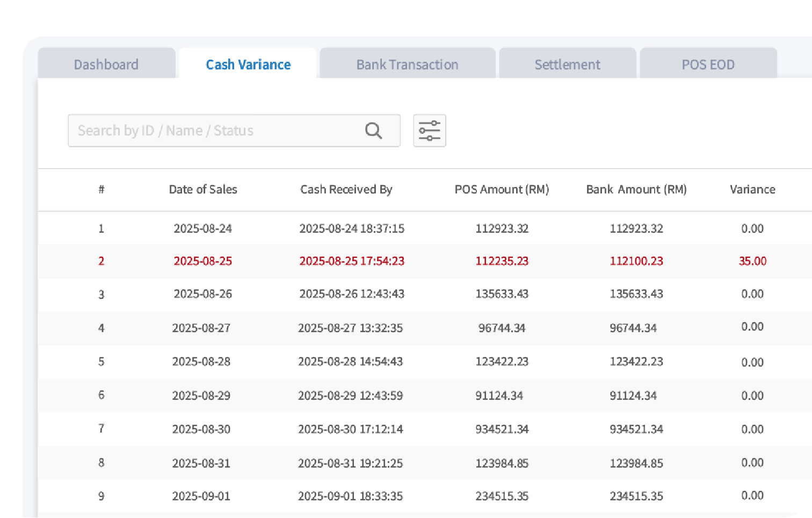Open the Bank Transaction tab

pos(407,64)
